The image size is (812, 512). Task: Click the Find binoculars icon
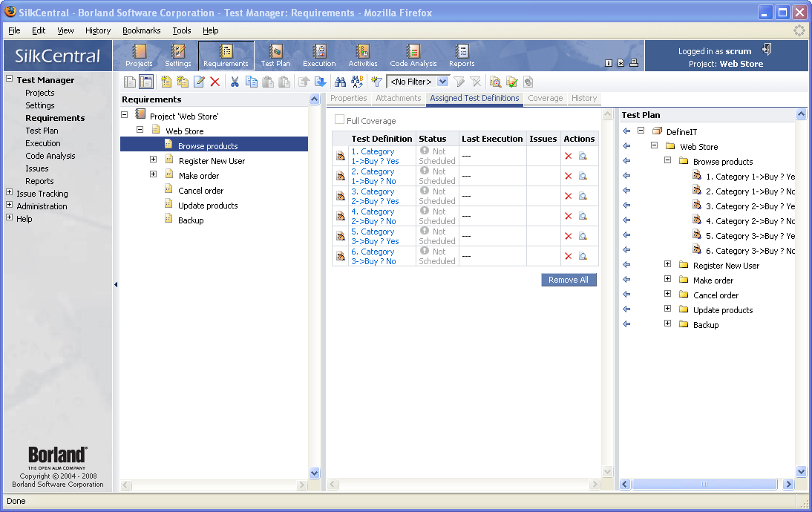pyautogui.click(x=340, y=82)
